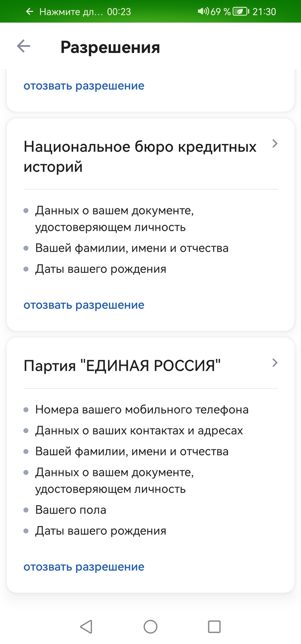The height and width of the screenshot is (644, 301).
Task: Expand details for Партия "ЕДИНАЯ РОССИЯ"
Action: click(x=274, y=363)
